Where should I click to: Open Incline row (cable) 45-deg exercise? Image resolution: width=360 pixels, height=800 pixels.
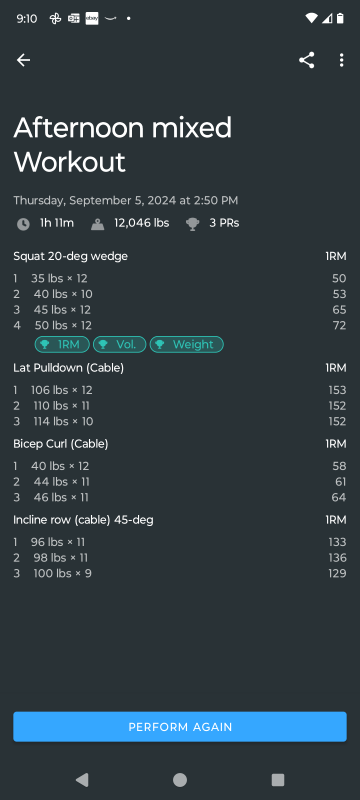tap(83, 520)
